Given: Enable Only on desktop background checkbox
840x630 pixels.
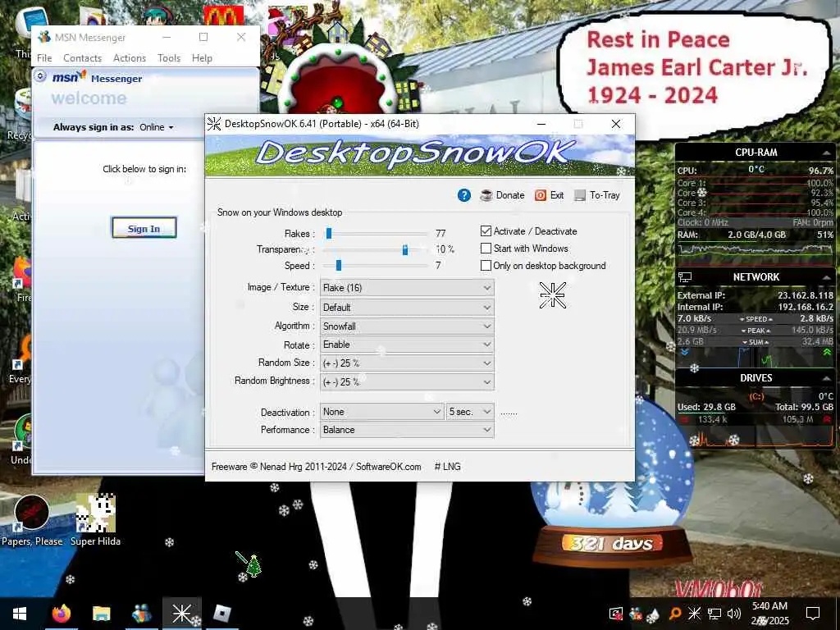Looking at the screenshot, I should 486,265.
